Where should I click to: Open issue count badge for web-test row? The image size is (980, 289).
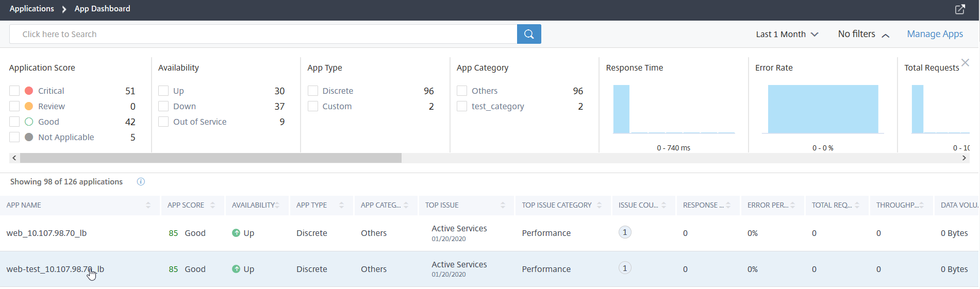tap(625, 268)
